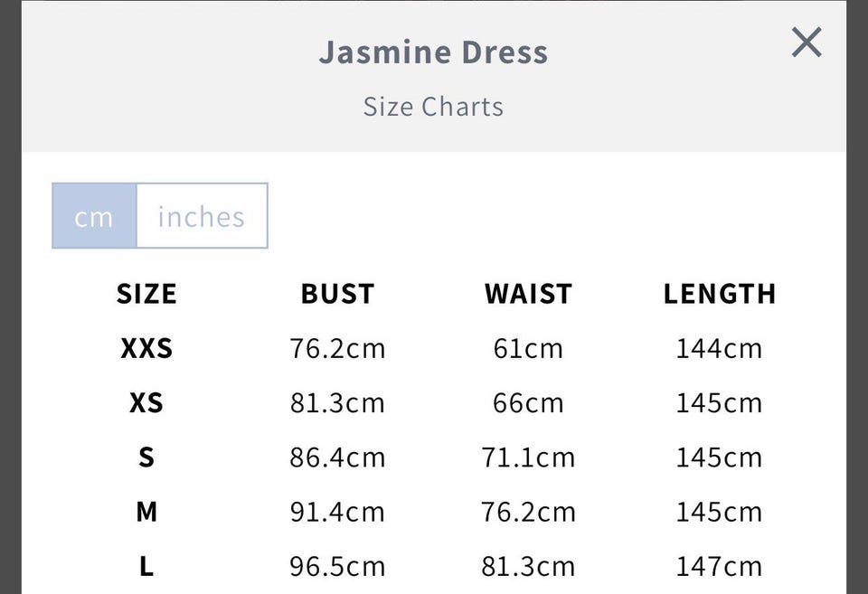Click the WAIST column header
This screenshot has height=594, width=868.
coord(528,294)
